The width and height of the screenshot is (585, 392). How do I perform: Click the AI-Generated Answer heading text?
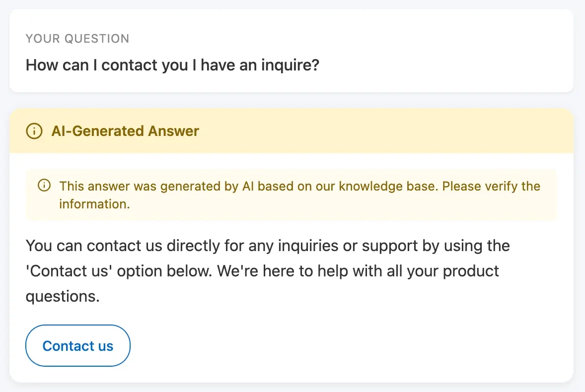coord(125,131)
